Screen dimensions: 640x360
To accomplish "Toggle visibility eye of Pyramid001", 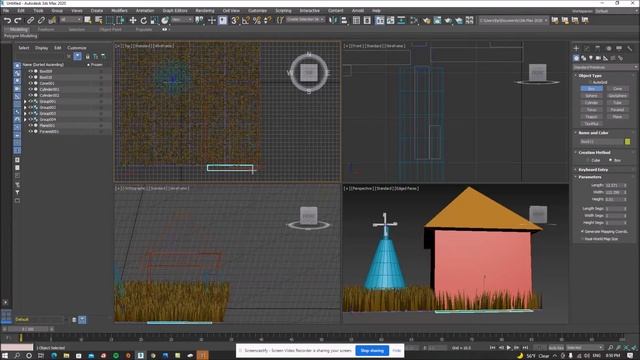I will 30,132.
